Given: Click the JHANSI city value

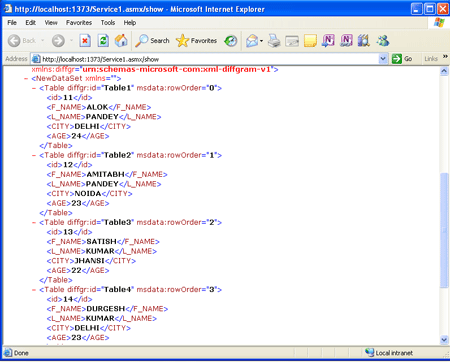Looking at the screenshot, I should (89, 261).
